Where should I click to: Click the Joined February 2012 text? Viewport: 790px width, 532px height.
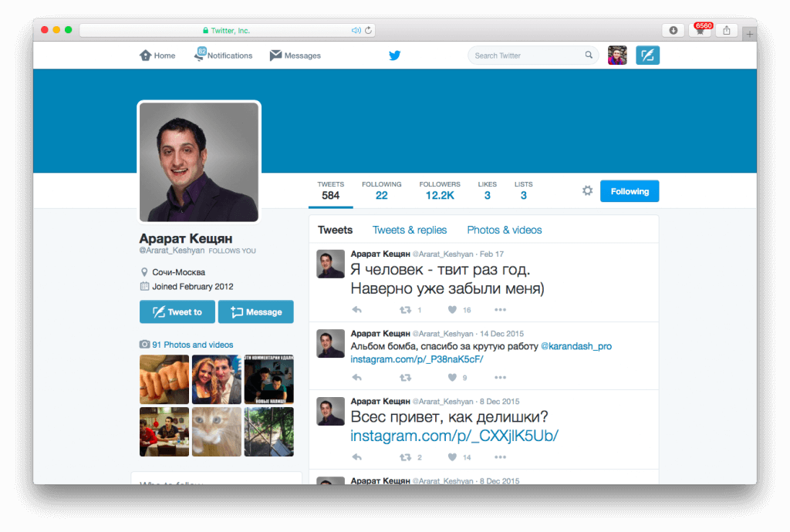(x=192, y=286)
